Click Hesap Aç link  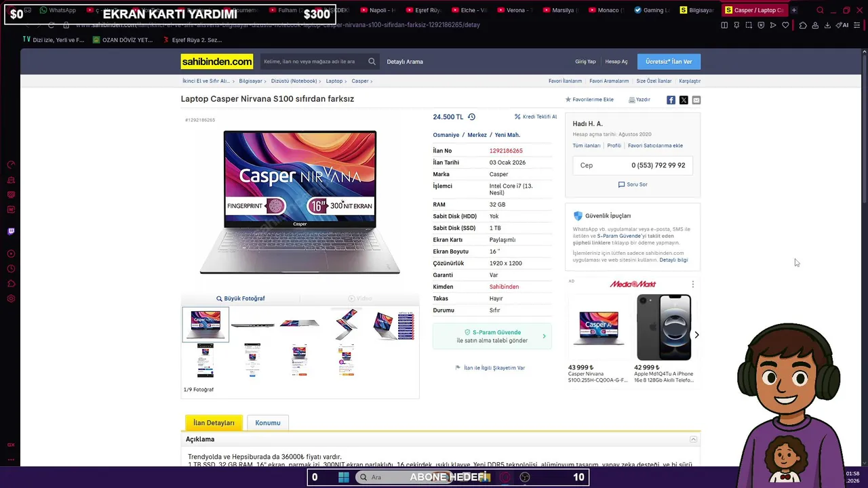point(616,62)
